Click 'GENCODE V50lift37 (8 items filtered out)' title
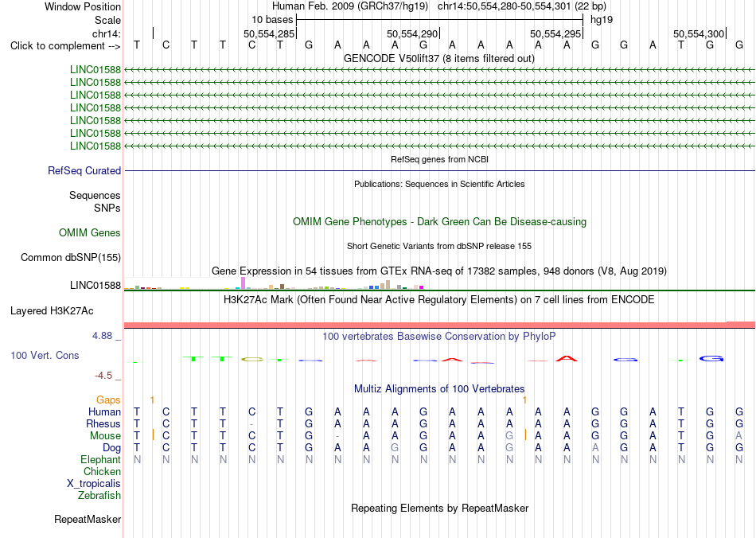This screenshot has width=756, height=538. click(x=439, y=58)
